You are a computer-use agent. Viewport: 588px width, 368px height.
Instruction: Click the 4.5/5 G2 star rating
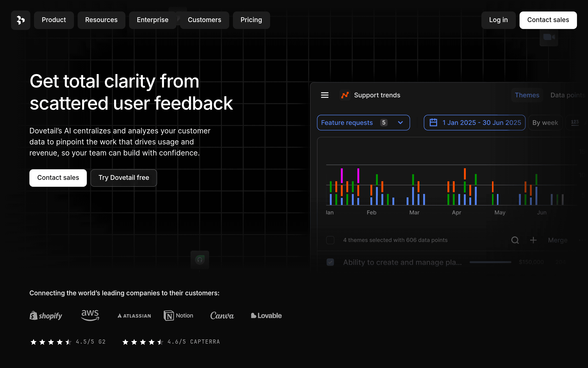pos(68,342)
